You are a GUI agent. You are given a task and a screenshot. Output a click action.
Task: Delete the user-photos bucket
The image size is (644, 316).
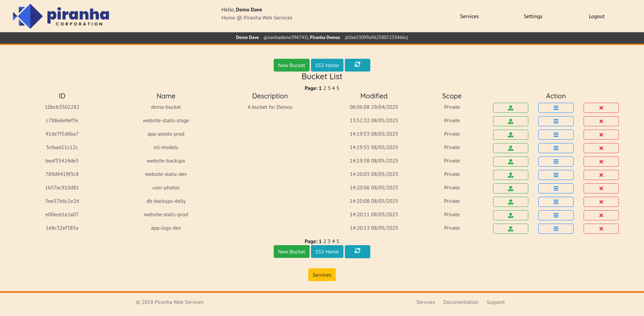[x=601, y=188]
